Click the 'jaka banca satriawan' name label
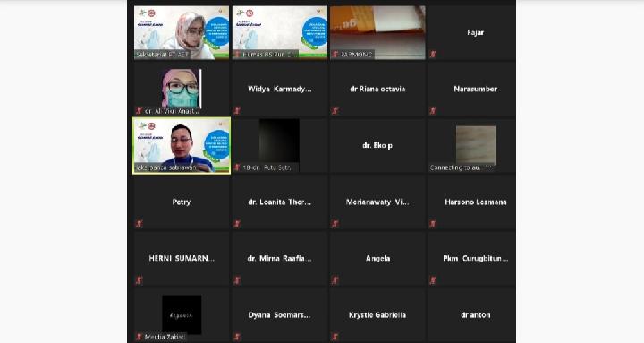This screenshot has width=644, height=343. pos(166,167)
